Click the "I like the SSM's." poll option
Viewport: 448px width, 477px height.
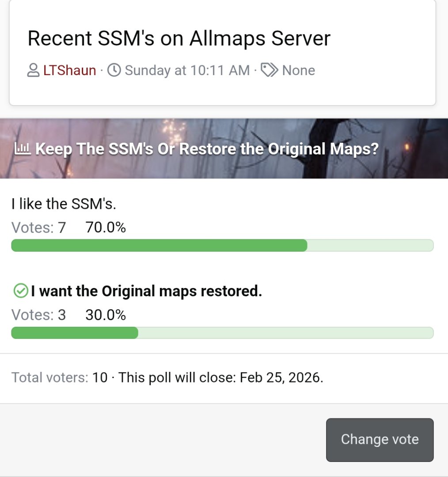coord(64,204)
